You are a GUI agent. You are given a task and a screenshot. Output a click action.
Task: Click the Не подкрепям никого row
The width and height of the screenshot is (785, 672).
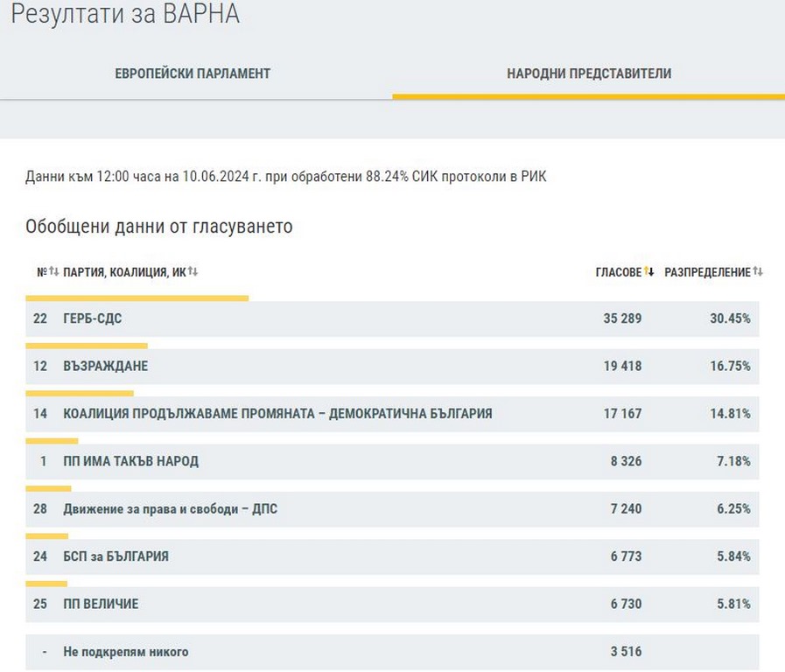point(125,652)
